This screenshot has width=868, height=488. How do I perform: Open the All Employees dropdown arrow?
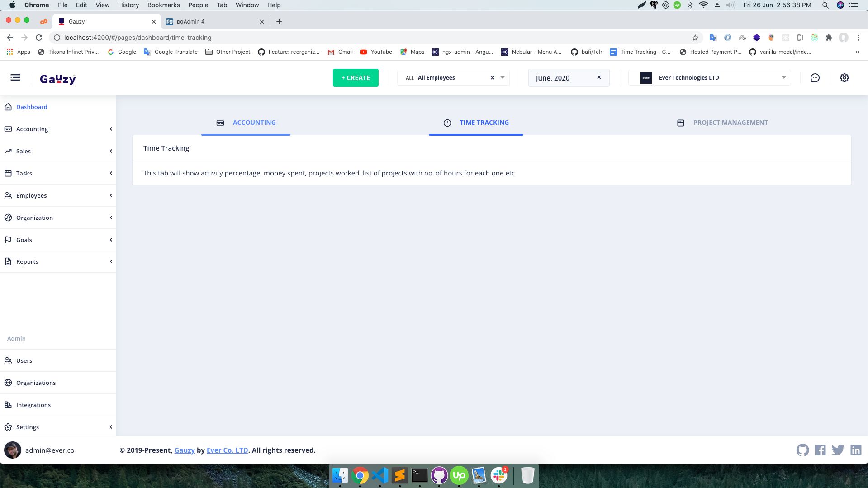(502, 78)
